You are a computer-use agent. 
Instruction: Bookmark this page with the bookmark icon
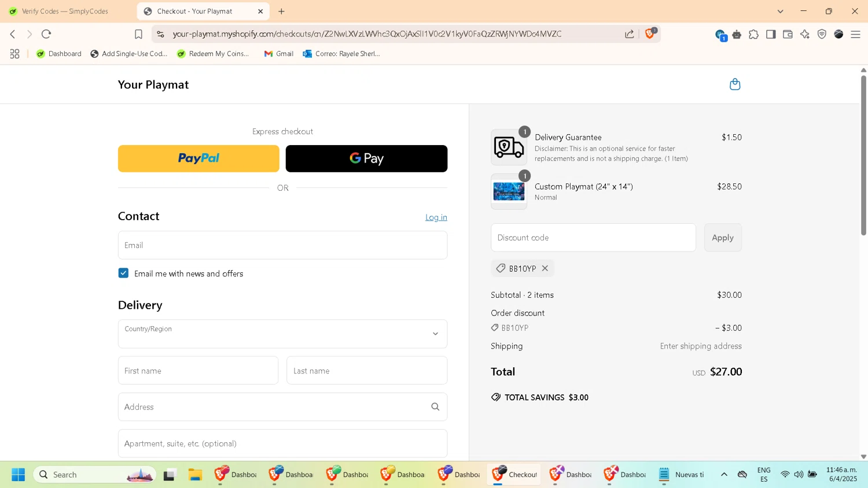click(x=138, y=34)
